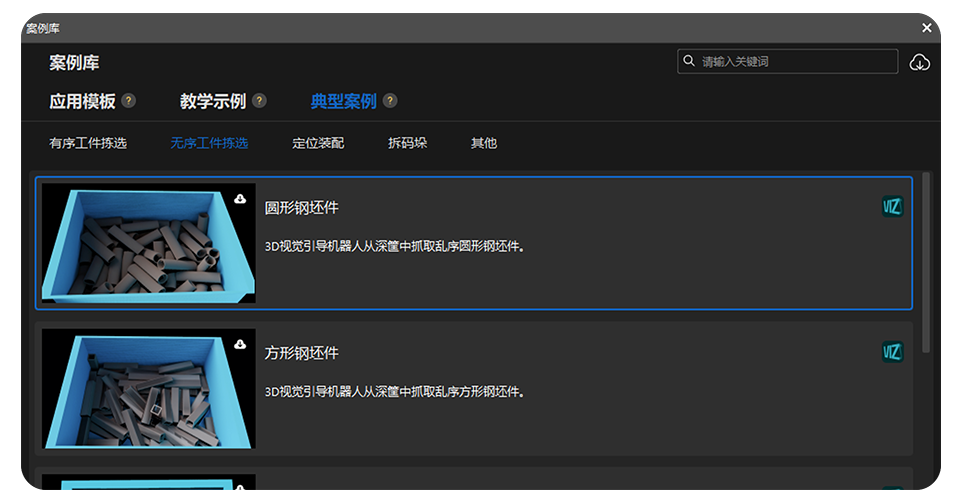Open the 其他 category
Viewport: 960px width, 501px height.
tap(484, 143)
